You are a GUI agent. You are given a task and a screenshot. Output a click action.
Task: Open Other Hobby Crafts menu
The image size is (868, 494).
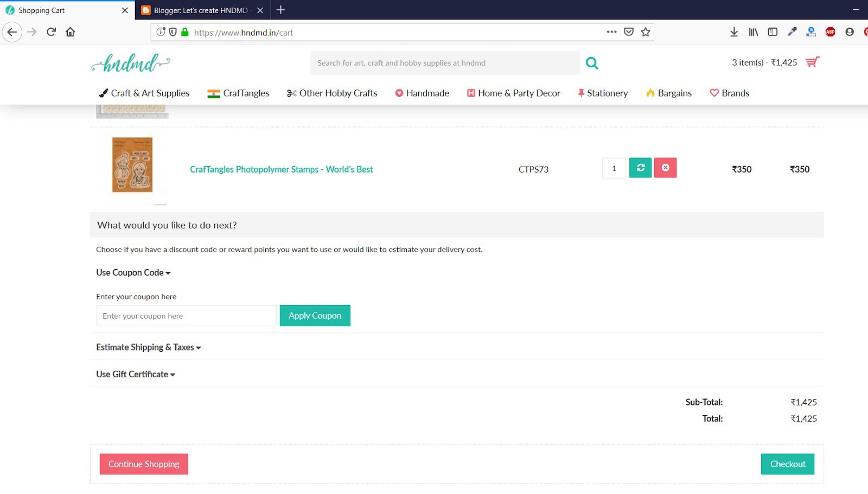click(332, 93)
